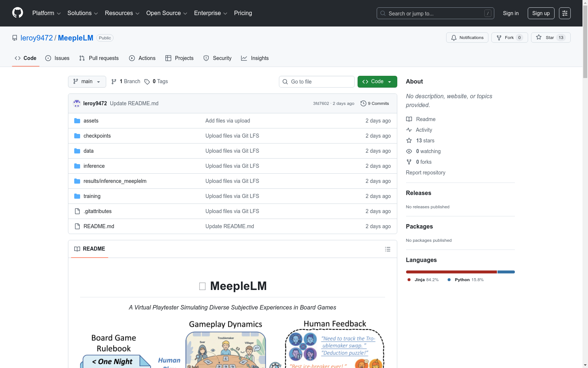
Task: Click the README.md file icon
Action: click(77, 226)
